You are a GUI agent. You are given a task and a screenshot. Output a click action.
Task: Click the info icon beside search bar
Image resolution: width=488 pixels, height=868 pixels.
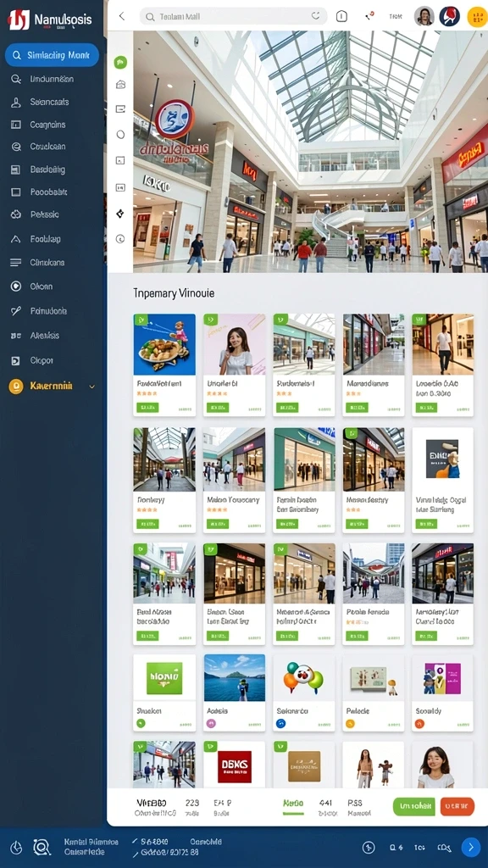[341, 17]
